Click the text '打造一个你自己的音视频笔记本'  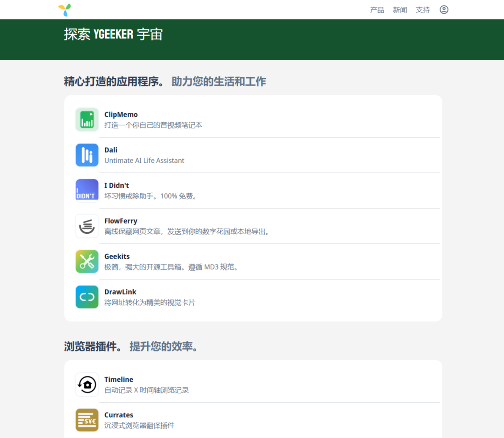[154, 125]
